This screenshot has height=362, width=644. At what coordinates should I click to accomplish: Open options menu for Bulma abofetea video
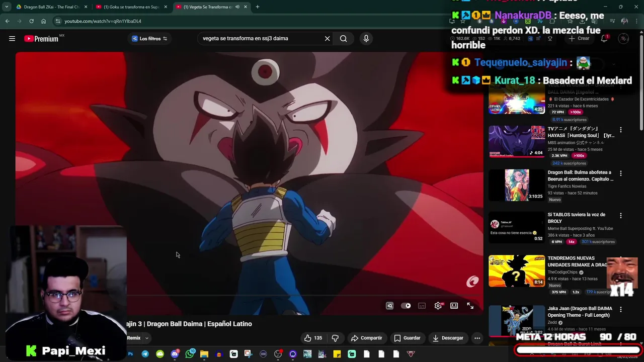coord(620,173)
